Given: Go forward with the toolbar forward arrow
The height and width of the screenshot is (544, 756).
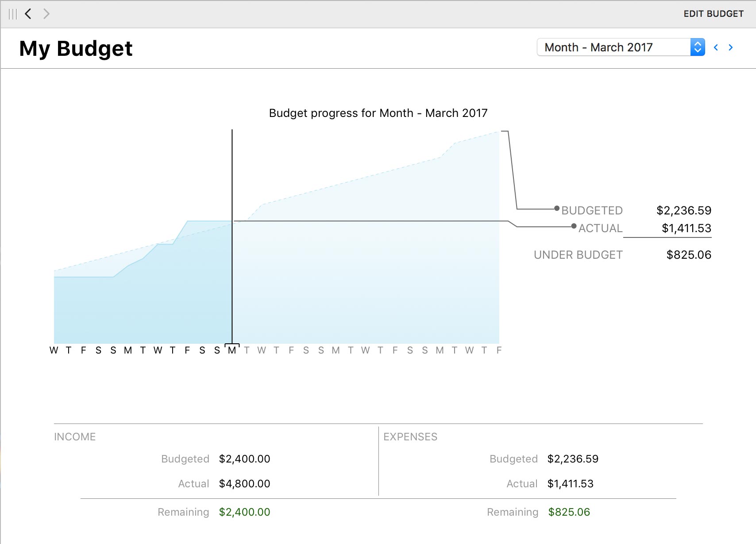Looking at the screenshot, I should point(46,14).
